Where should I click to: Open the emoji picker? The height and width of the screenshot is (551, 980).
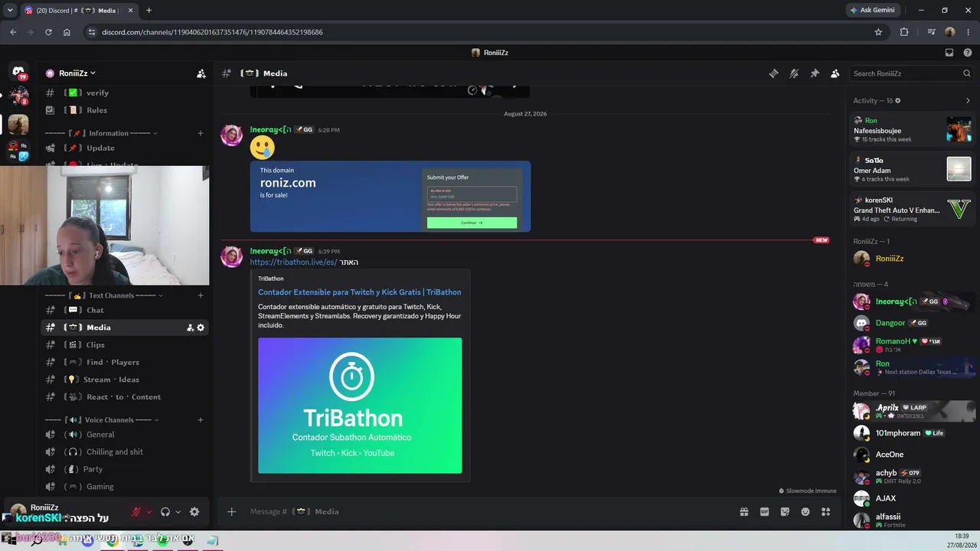(805, 512)
